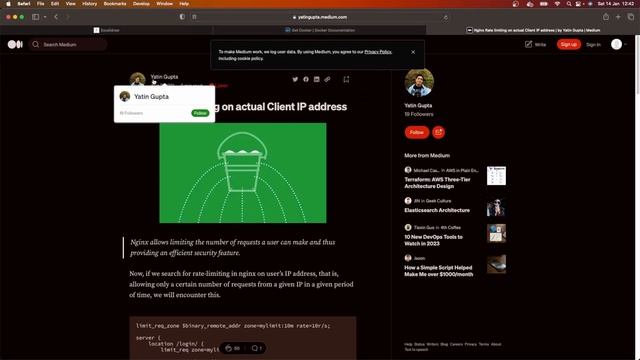The width and height of the screenshot is (640, 360).
Task: Reload page with refresh icon
Action: pyautogui.click(x=445, y=17)
